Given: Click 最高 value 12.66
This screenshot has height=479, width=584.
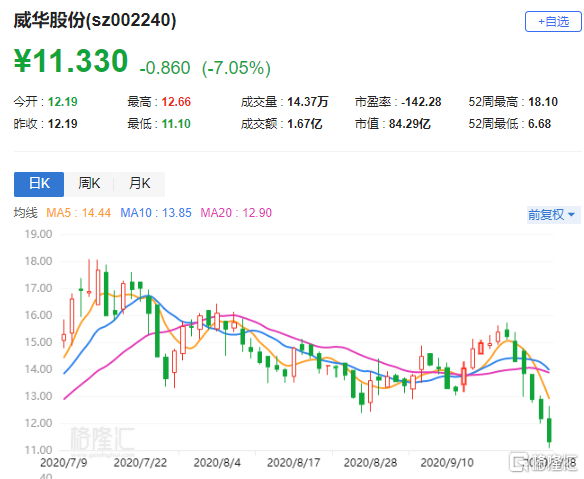Looking at the screenshot, I should coord(176,102).
